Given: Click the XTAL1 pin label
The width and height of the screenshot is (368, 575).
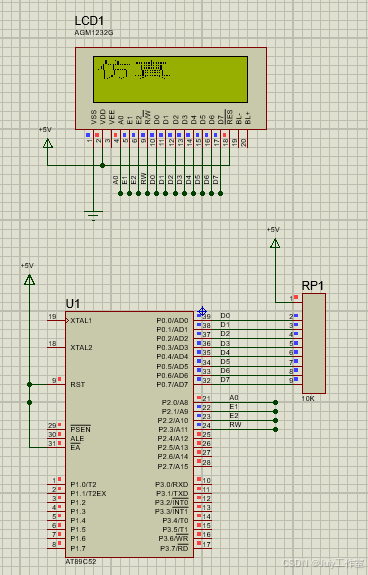Looking at the screenshot, I should [x=81, y=321].
